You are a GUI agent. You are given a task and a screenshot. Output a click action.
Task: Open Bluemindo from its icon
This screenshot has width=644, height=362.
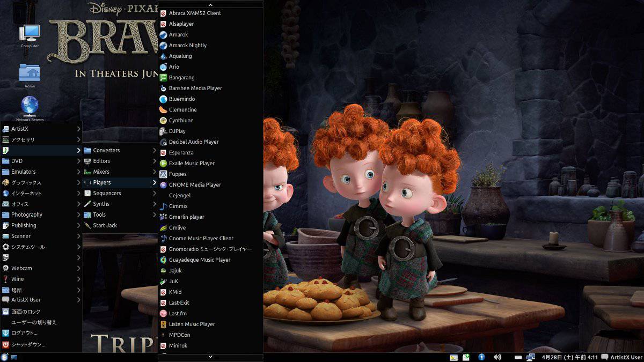click(x=164, y=99)
